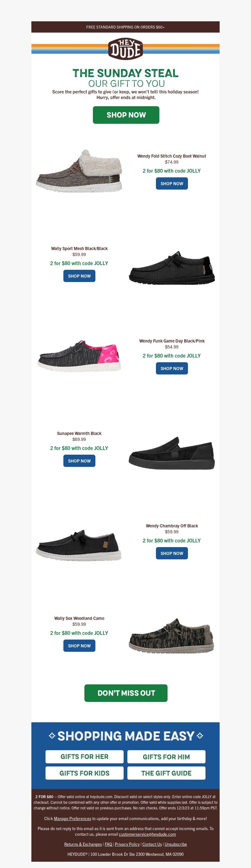
Task: Open the Wally Sport Mesh Black shoe image
Action: click(x=172, y=267)
